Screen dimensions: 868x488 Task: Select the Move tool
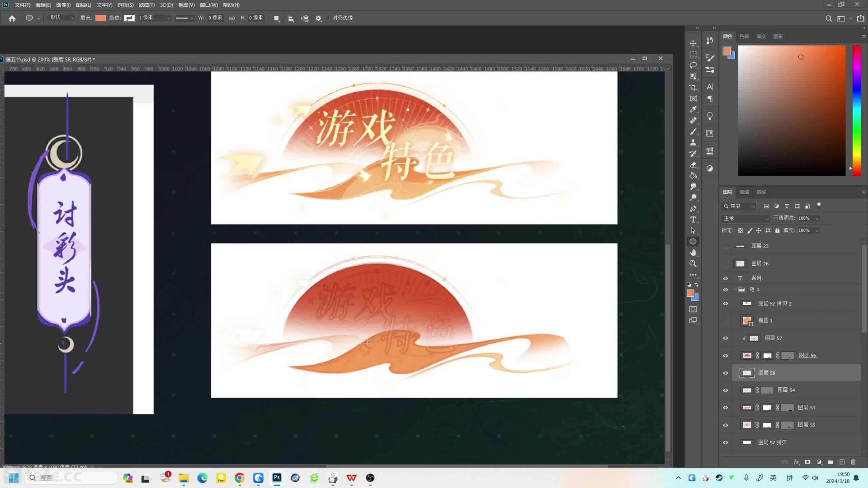point(693,44)
